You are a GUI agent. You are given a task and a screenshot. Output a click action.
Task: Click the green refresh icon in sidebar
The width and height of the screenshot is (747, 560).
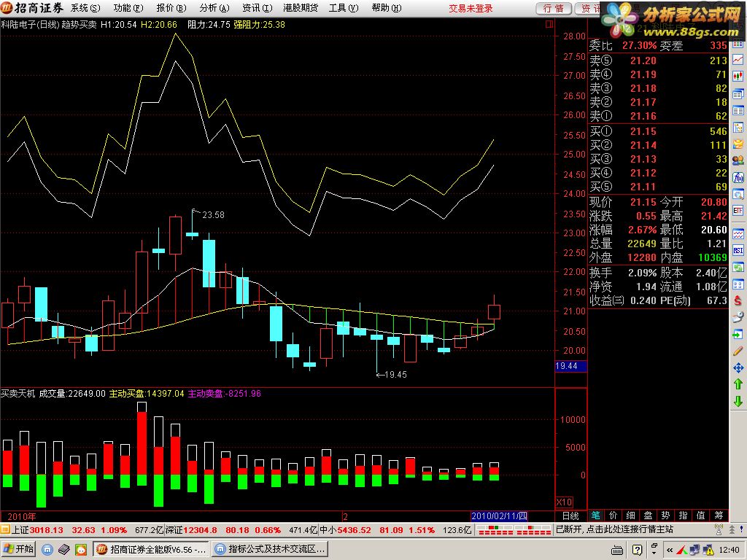click(x=738, y=268)
